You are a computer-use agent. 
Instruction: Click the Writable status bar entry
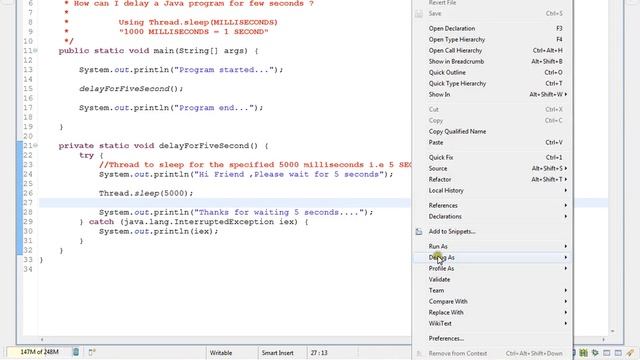coord(221,353)
